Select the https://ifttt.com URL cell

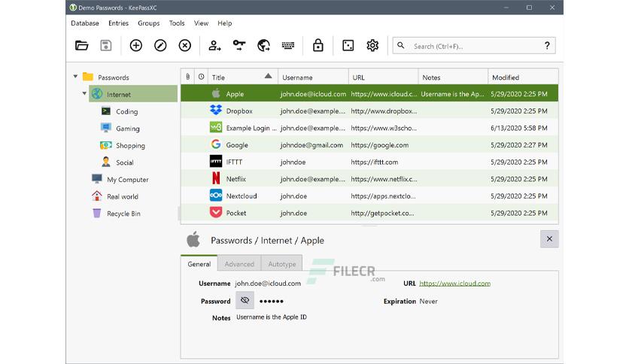tap(374, 162)
